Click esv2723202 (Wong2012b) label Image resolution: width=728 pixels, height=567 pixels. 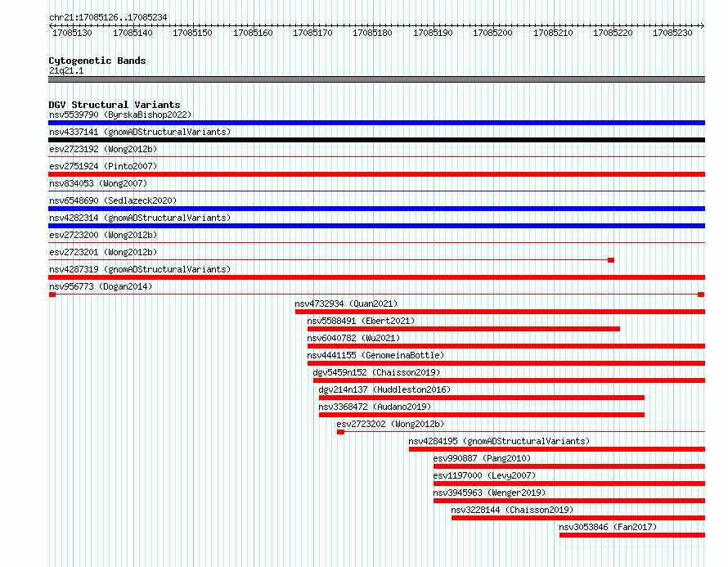click(390, 424)
